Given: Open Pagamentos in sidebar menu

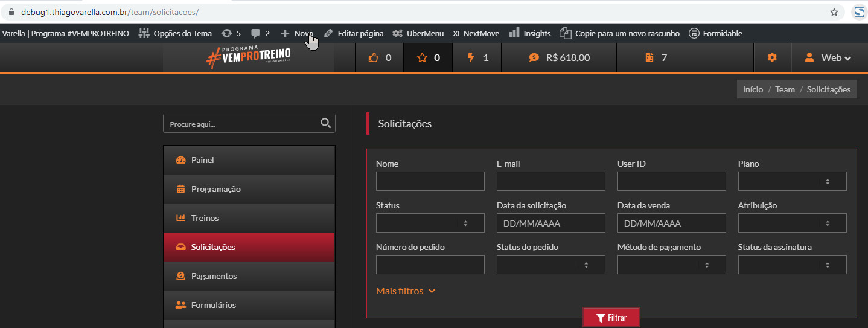Looking at the screenshot, I should tap(249, 276).
